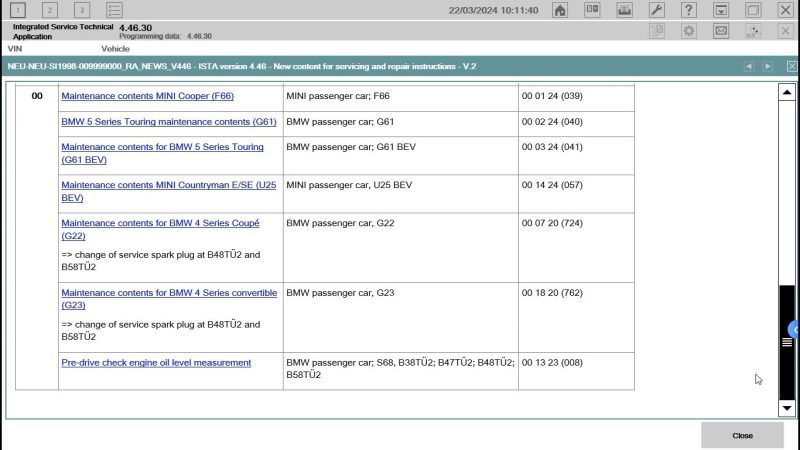Open numbered tab 2 in the top bar
800x450 pixels.
click(49, 10)
